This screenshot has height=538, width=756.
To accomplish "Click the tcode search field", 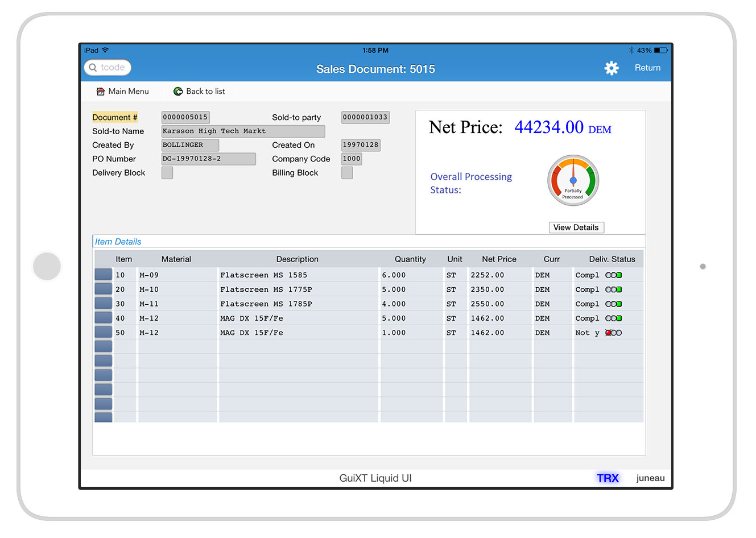I will click(113, 68).
